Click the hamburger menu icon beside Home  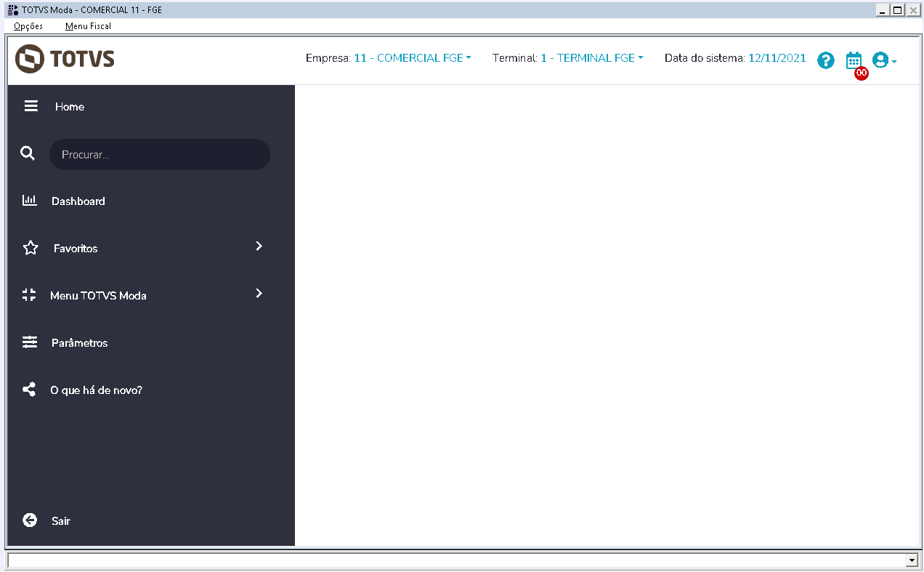[x=31, y=106]
